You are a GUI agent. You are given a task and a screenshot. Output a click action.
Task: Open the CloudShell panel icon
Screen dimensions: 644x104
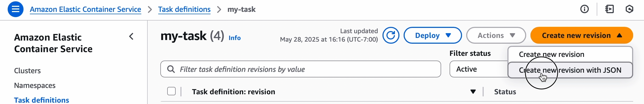click(x=609, y=9)
